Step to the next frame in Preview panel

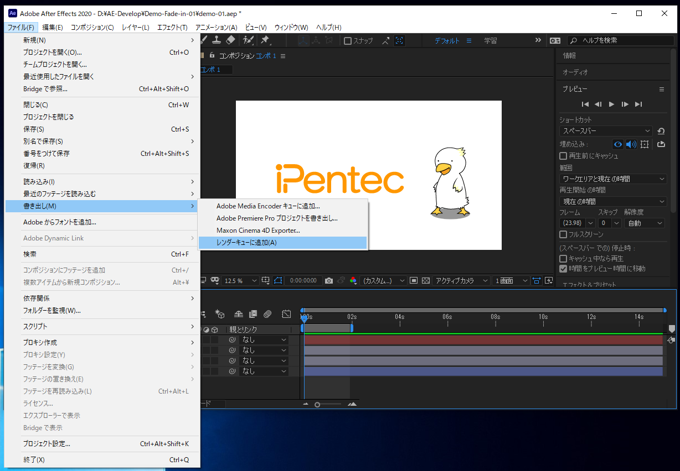pyautogui.click(x=625, y=104)
